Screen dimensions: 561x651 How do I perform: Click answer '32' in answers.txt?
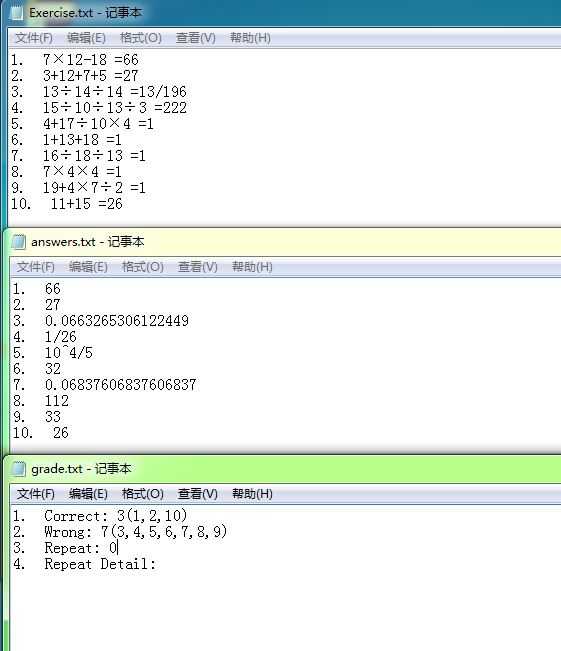(x=53, y=369)
